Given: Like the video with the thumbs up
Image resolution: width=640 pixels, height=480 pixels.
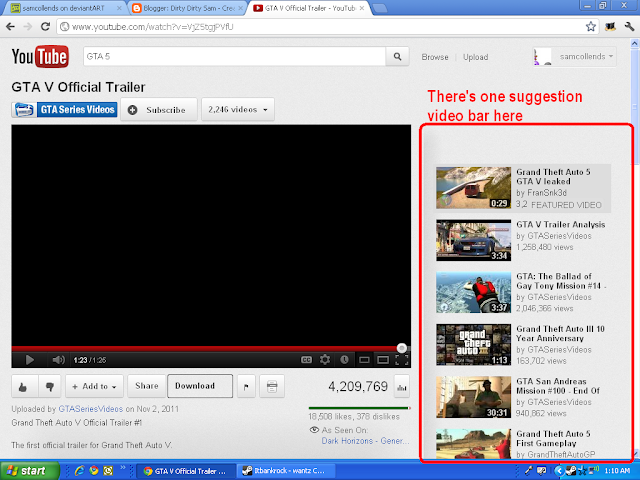Looking at the screenshot, I should (24, 386).
